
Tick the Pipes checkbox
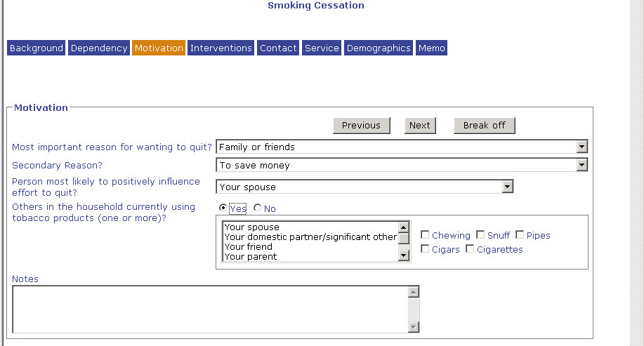point(520,235)
